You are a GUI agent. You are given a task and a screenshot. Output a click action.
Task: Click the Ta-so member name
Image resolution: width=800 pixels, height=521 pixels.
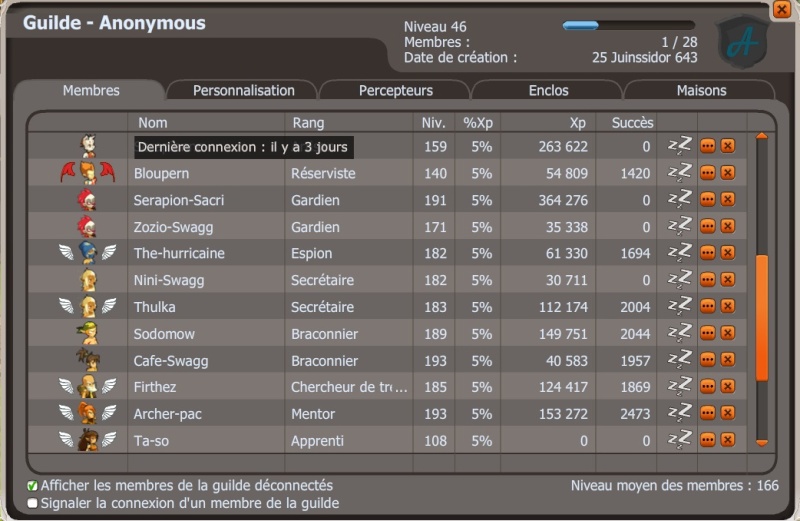tap(151, 441)
